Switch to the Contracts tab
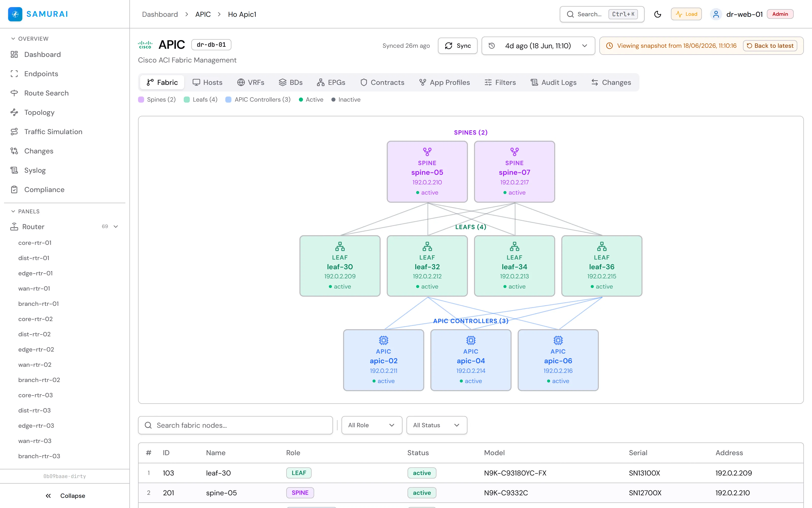Viewport: 812px width, 508px height. [382, 82]
